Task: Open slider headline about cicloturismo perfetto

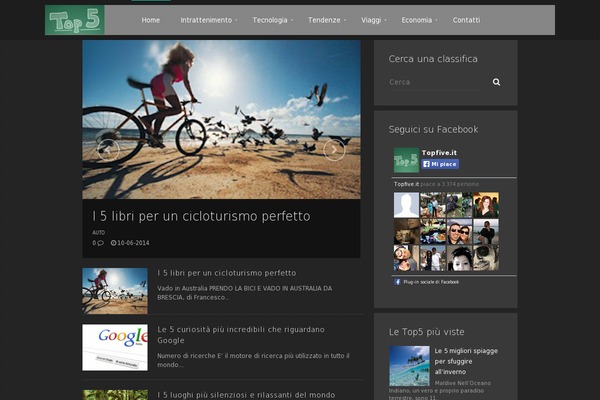Action: pyautogui.click(x=201, y=216)
